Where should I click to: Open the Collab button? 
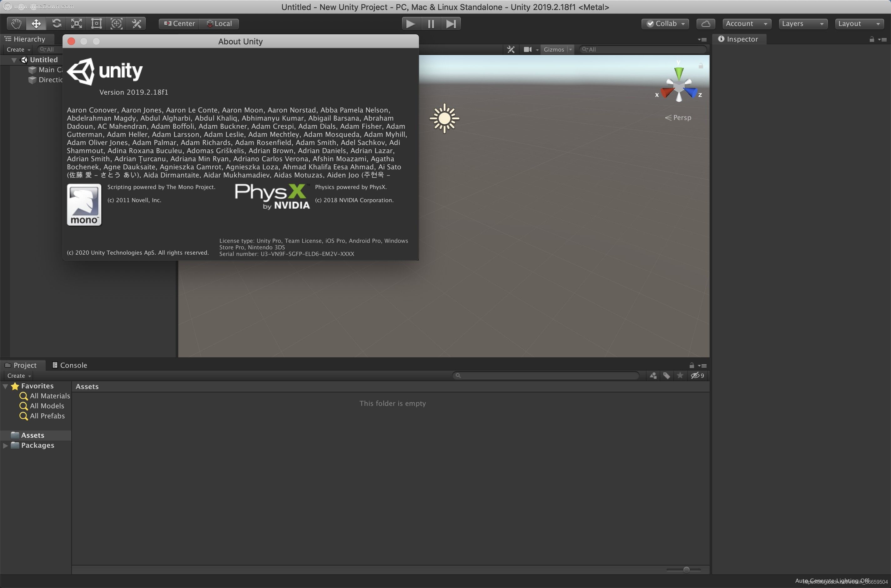[x=665, y=24]
